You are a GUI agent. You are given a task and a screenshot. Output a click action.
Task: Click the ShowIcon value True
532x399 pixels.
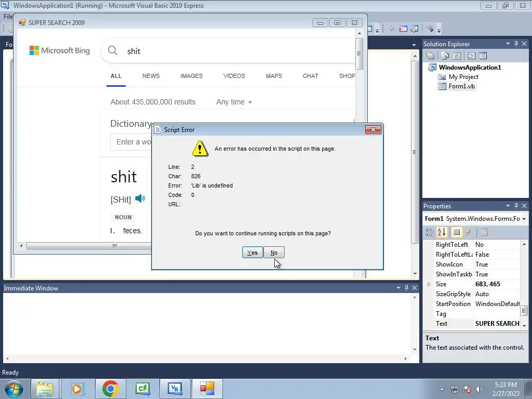point(482,264)
